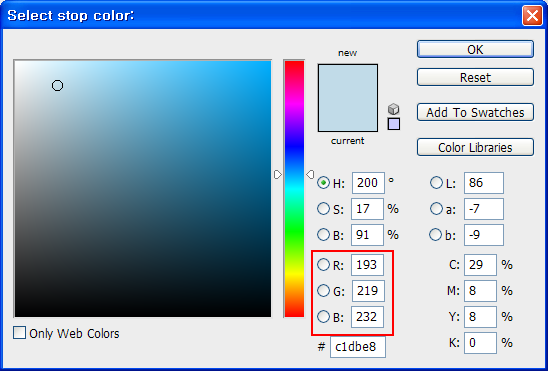Open Color Libraries
The width and height of the screenshot is (548, 371).
coord(475,147)
